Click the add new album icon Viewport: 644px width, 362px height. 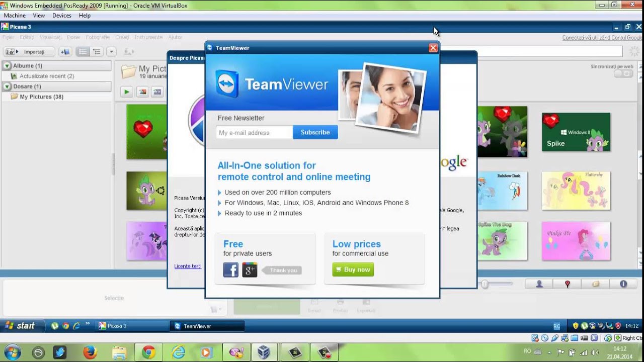coord(65,52)
